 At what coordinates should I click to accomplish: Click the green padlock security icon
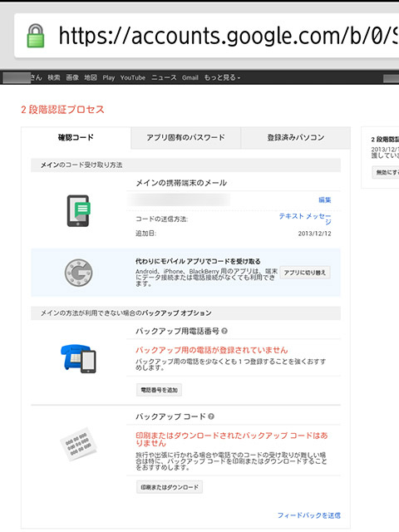click(x=36, y=36)
